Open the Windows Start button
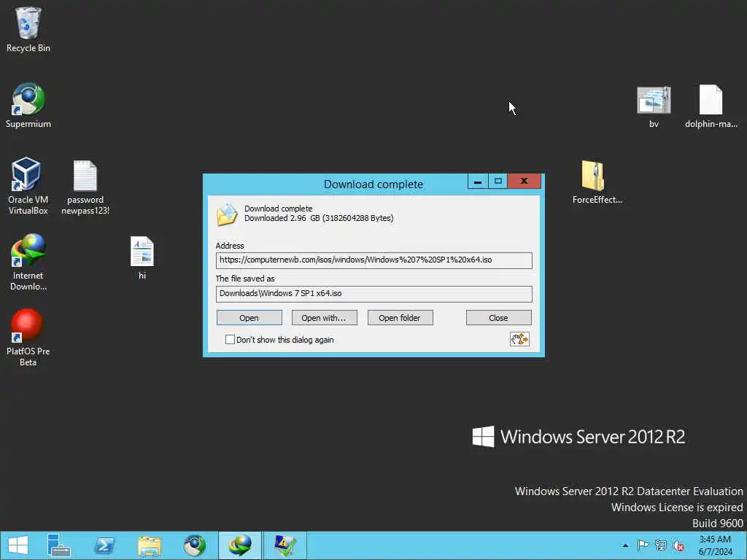Viewport: 747px width, 560px height. tap(18, 545)
